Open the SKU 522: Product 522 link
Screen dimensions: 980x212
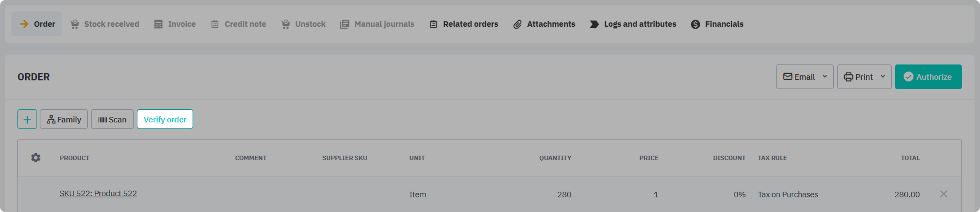[x=98, y=193]
